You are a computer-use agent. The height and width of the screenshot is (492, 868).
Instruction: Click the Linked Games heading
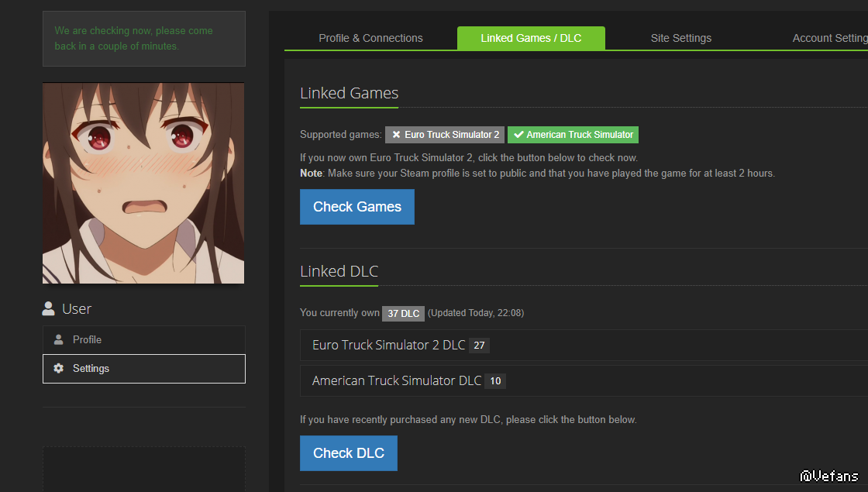point(350,93)
